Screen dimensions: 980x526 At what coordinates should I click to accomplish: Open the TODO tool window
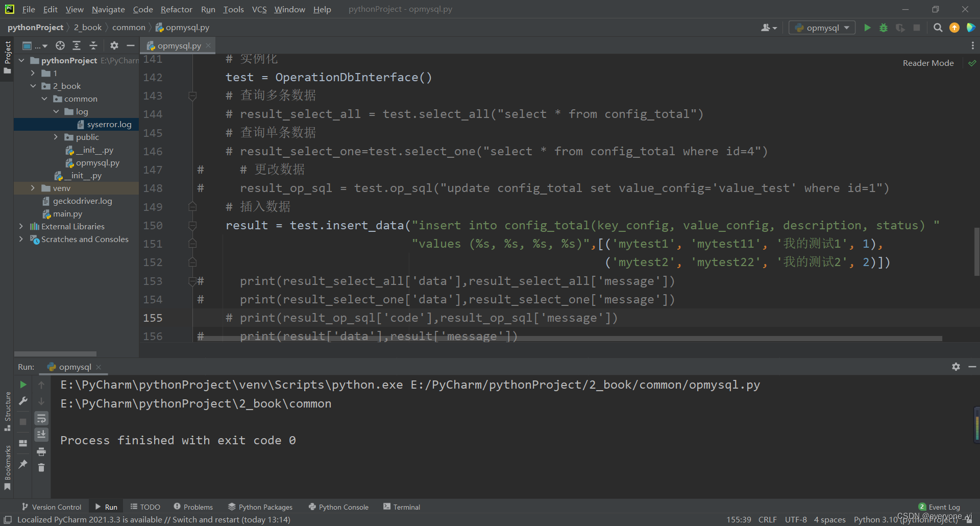[x=145, y=507]
